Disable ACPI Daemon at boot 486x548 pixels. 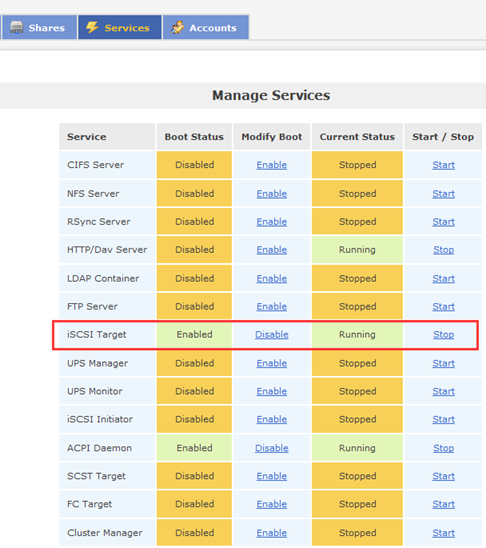click(x=271, y=448)
